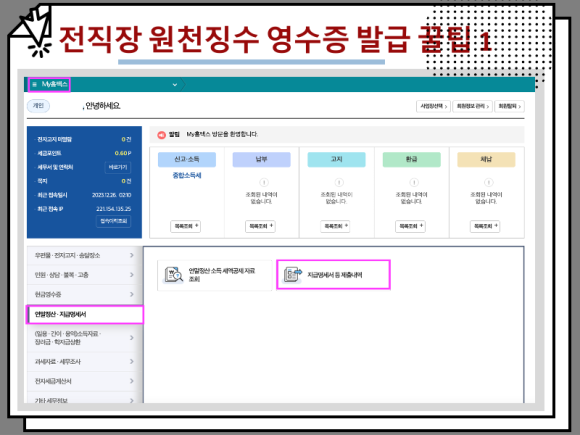Click the 회원탈퇴 button

pyautogui.click(x=509, y=107)
